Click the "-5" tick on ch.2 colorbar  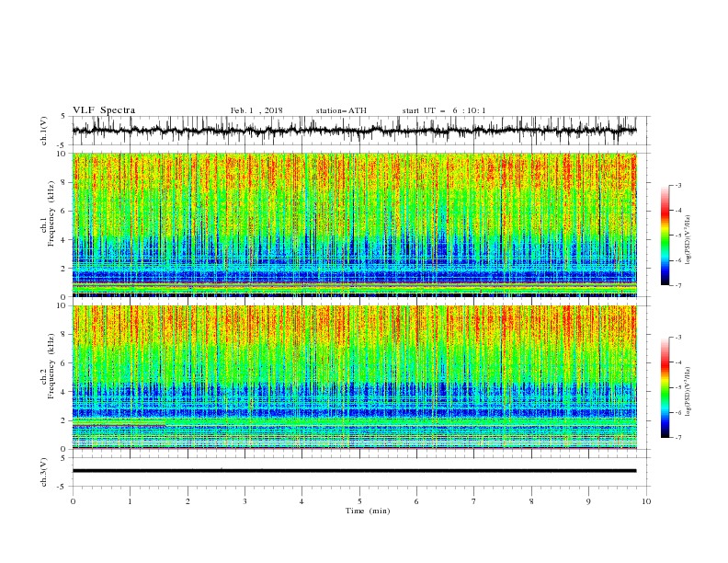pos(677,387)
